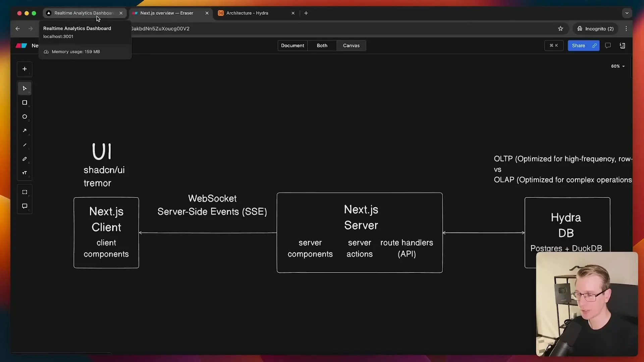The width and height of the screenshot is (644, 362).
Task: Select the server components text
Action: [x=310, y=248]
